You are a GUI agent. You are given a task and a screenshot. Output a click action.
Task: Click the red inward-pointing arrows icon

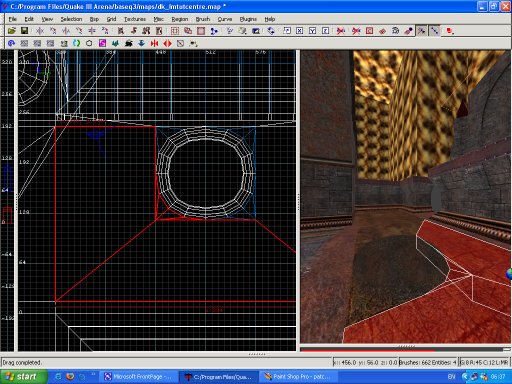point(154,43)
